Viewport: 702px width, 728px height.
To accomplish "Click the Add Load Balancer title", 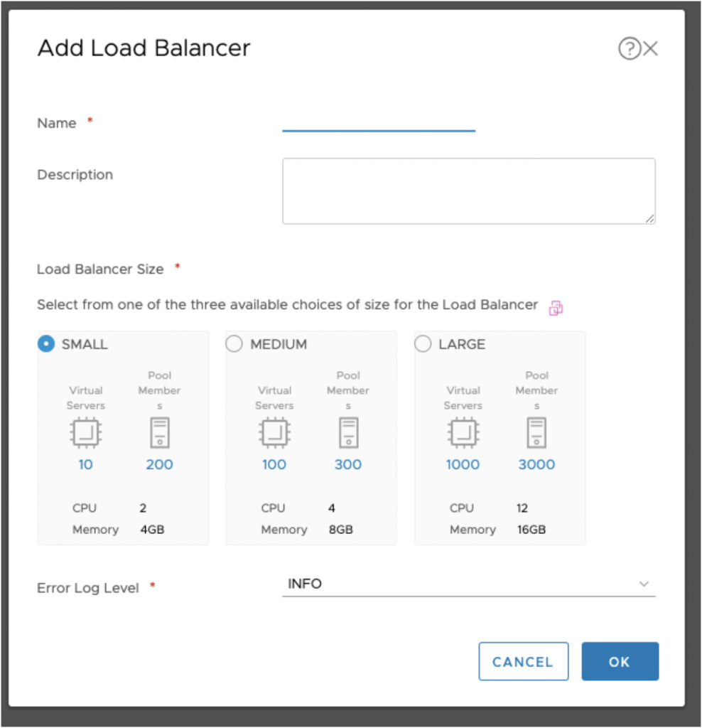I will (x=144, y=48).
